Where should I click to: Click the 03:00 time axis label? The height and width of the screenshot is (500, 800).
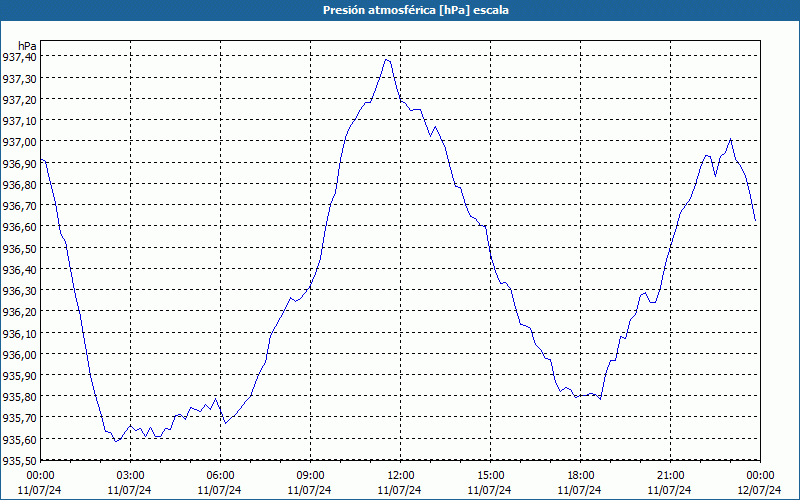[130, 476]
